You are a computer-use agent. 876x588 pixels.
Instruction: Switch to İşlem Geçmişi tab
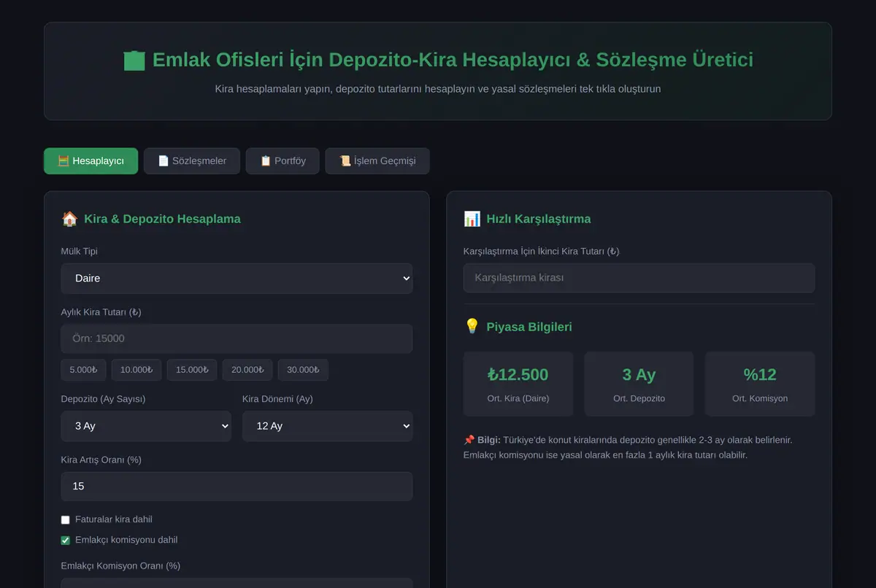point(377,161)
